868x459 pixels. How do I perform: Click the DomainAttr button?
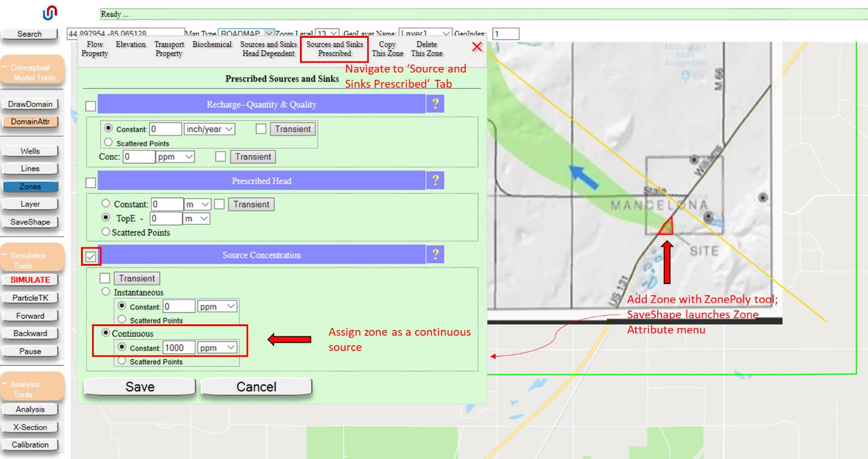pyautogui.click(x=30, y=121)
